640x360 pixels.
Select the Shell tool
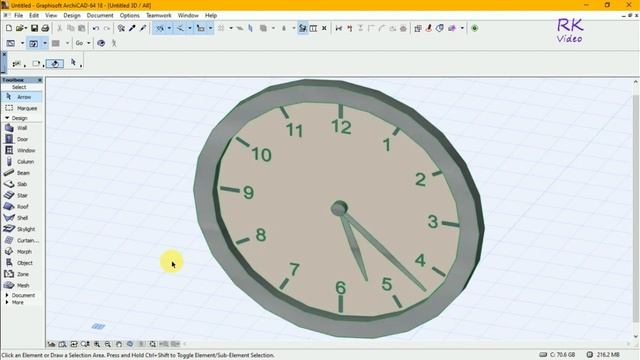[x=22, y=218]
